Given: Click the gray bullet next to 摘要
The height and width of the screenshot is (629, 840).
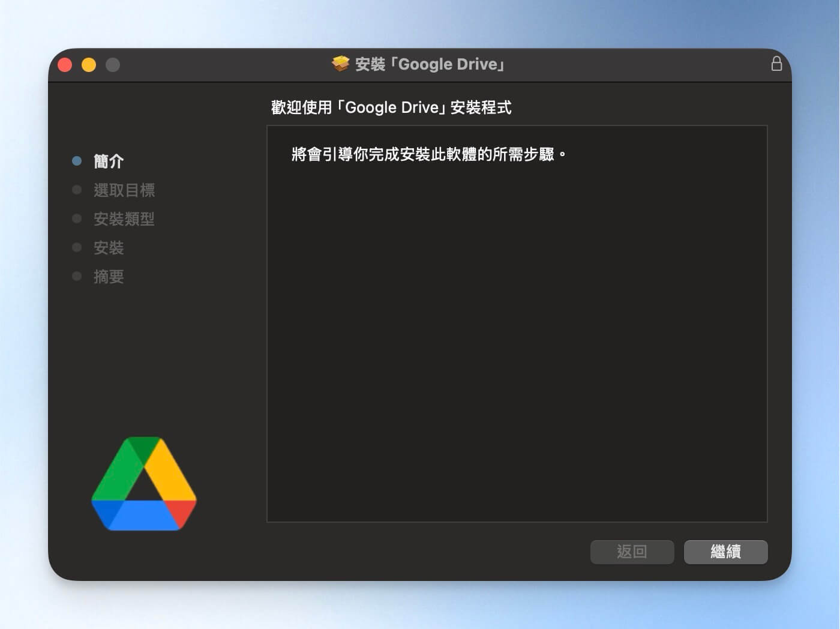Looking at the screenshot, I should [x=77, y=276].
